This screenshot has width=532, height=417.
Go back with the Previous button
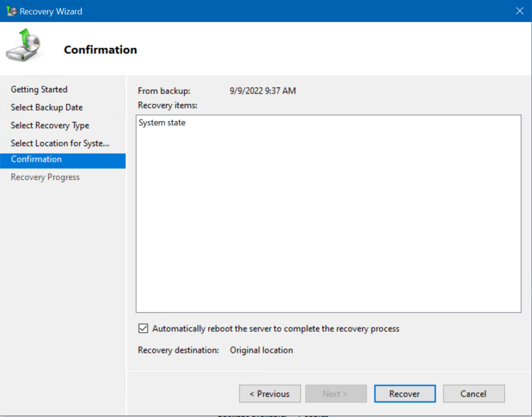270,394
